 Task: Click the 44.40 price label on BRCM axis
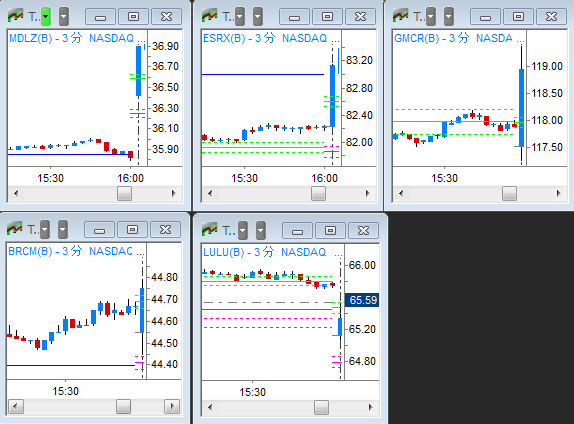[x=164, y=364]
